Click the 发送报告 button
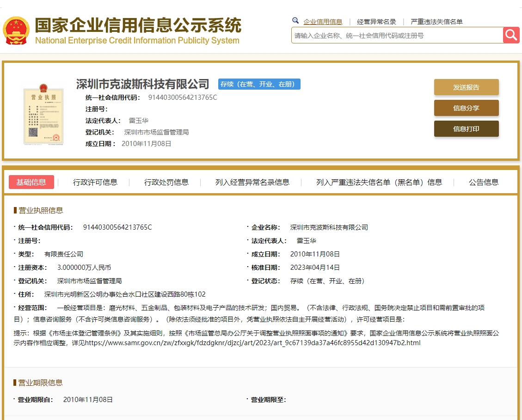The height and width of the screenshot is (420, 522). (x=466, y=87)
